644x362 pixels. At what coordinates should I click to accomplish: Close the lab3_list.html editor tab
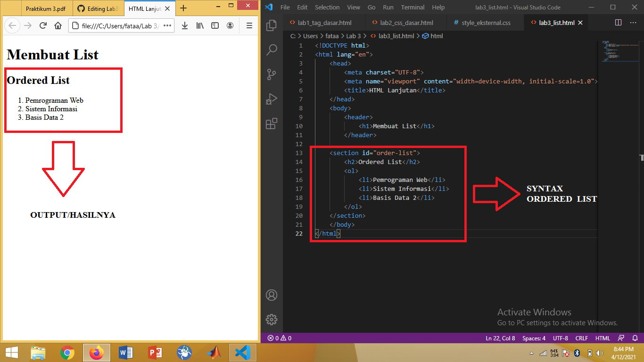(580, 23)
